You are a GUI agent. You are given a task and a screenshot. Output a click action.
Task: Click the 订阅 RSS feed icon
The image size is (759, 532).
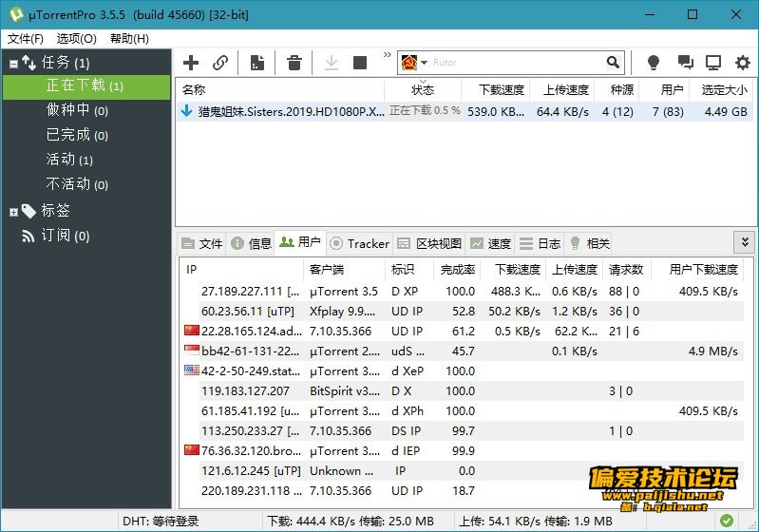(28, 237)
